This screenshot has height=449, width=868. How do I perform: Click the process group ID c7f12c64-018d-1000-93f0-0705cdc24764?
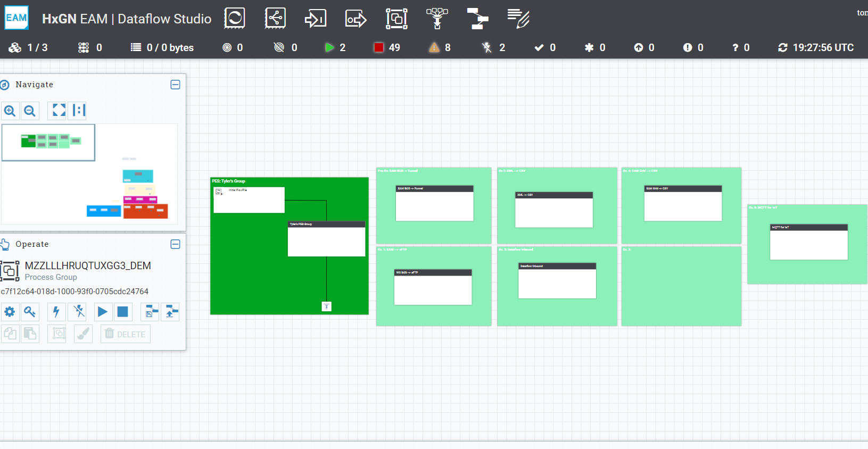click(x=75, y=292)
